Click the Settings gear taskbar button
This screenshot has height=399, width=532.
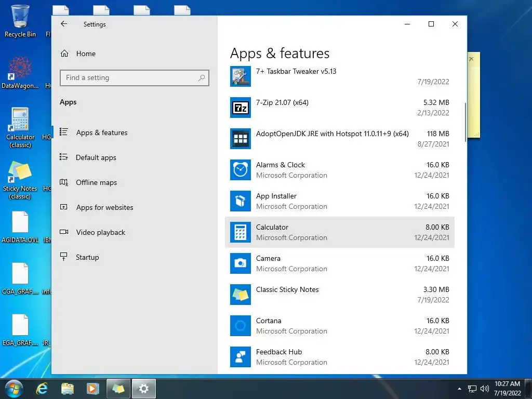(144, 389)
